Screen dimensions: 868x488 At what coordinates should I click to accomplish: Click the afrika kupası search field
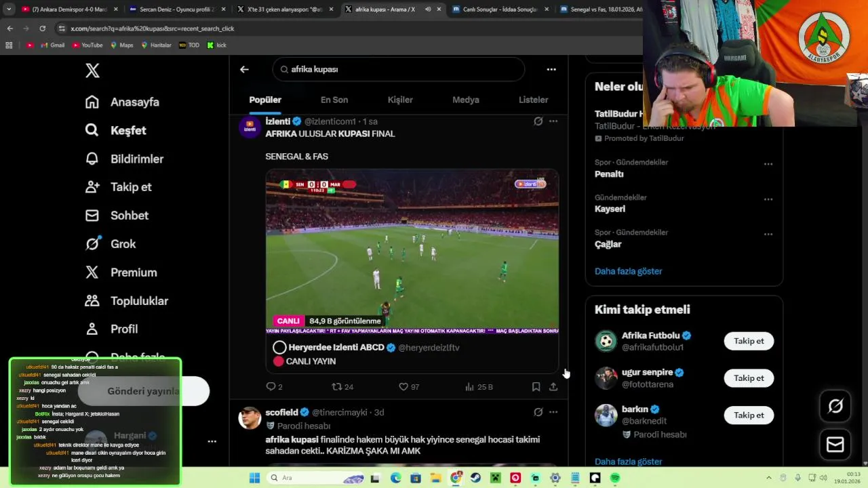[x=399, y=69]
